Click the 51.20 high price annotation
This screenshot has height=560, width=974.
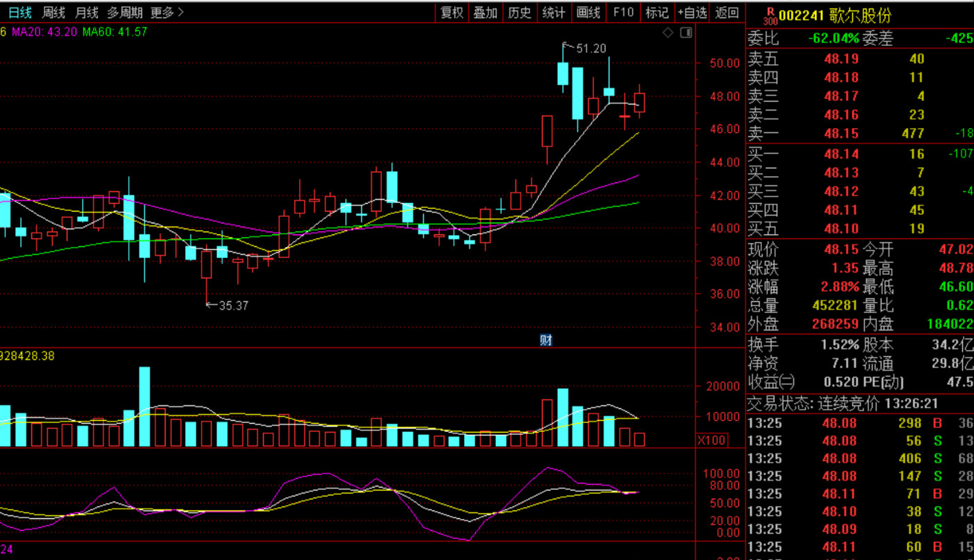coord(591,49)
